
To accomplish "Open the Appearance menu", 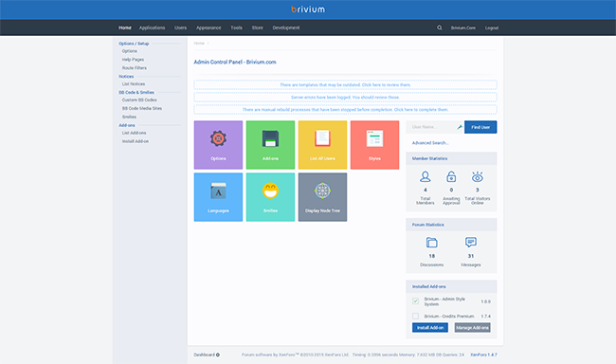I will point(208,27).
